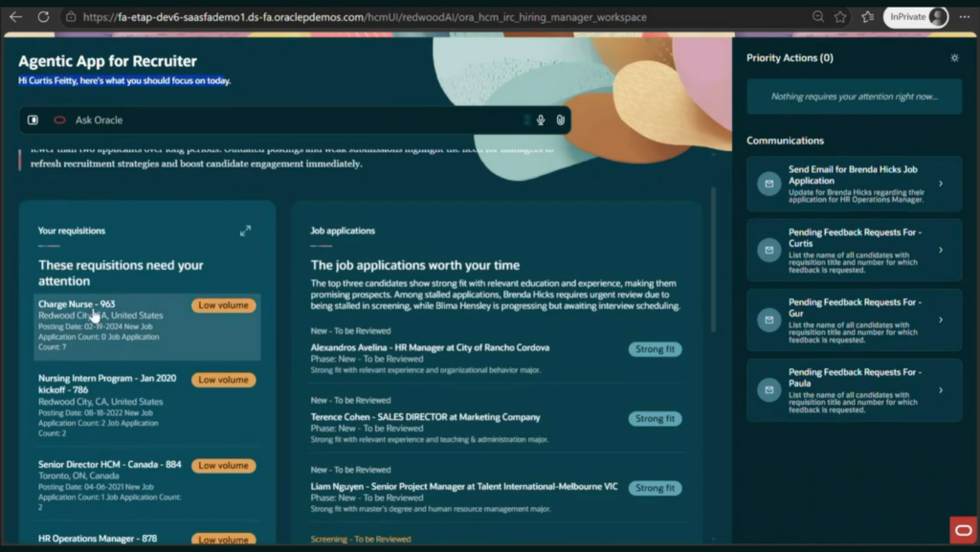Toggle the panel icon left of Ask Oracle
This screenshot has height=552, width=980.
(x=33, y=120)
